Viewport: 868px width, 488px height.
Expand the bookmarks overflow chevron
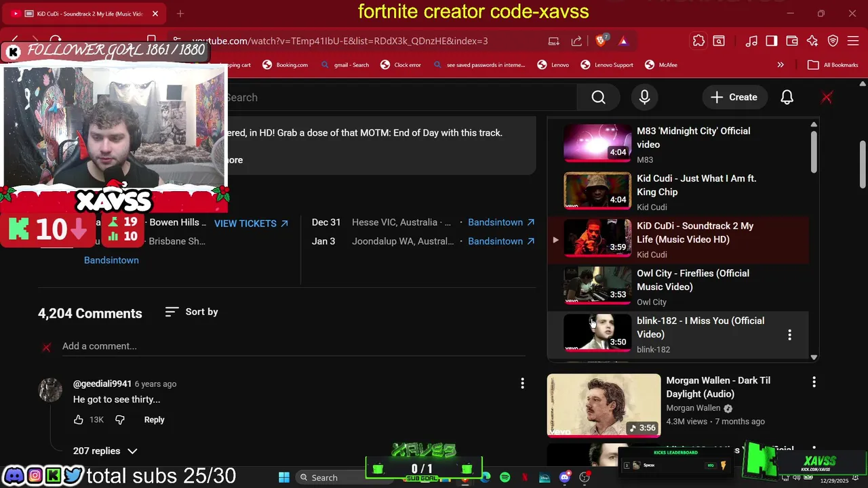[781, 65]
